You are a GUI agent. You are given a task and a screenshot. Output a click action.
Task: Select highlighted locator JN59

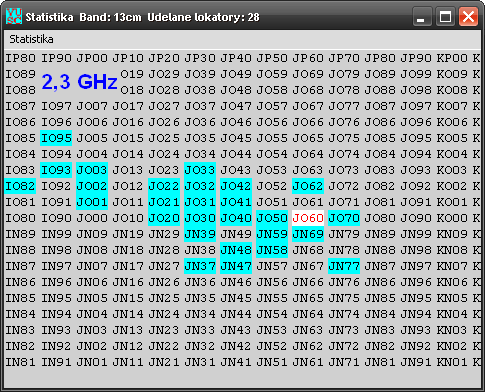[x=272, y=234]
